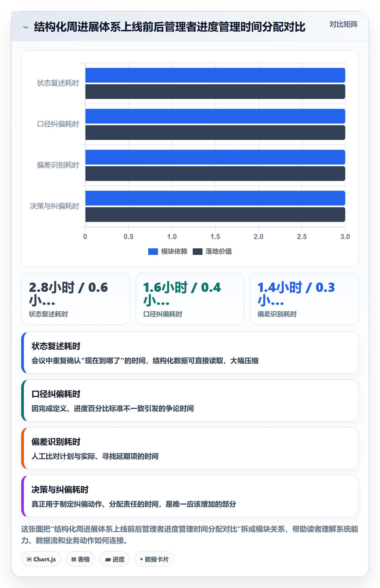Click the dark bar for 状态复述耗时
The width and height of the screenshot is (380, 588).
coord(215,92)
